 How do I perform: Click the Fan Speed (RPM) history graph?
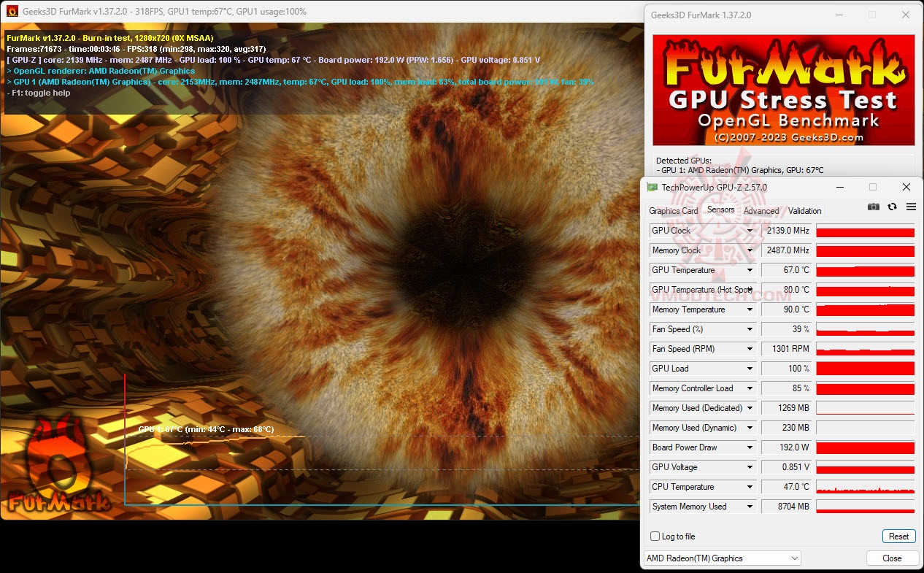(x=865, y=349)
